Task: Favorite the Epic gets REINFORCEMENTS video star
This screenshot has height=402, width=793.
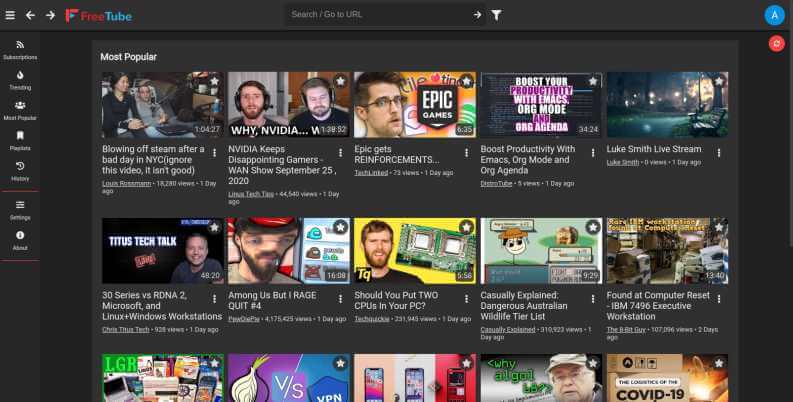Action: click(x=466, y=81)
